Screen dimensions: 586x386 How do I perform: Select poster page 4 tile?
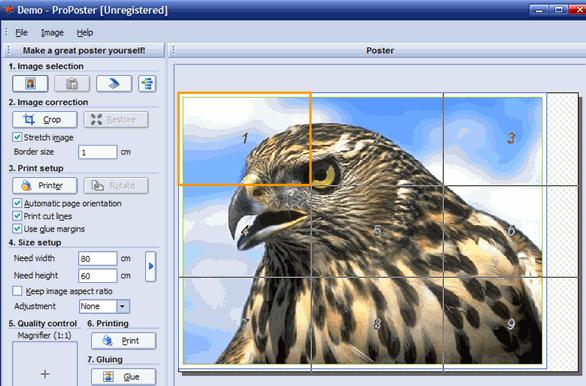(x=245, y=231)
